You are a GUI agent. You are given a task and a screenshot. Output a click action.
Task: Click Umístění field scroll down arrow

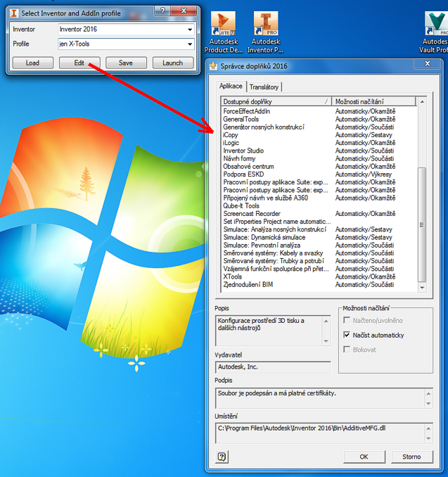428,438
